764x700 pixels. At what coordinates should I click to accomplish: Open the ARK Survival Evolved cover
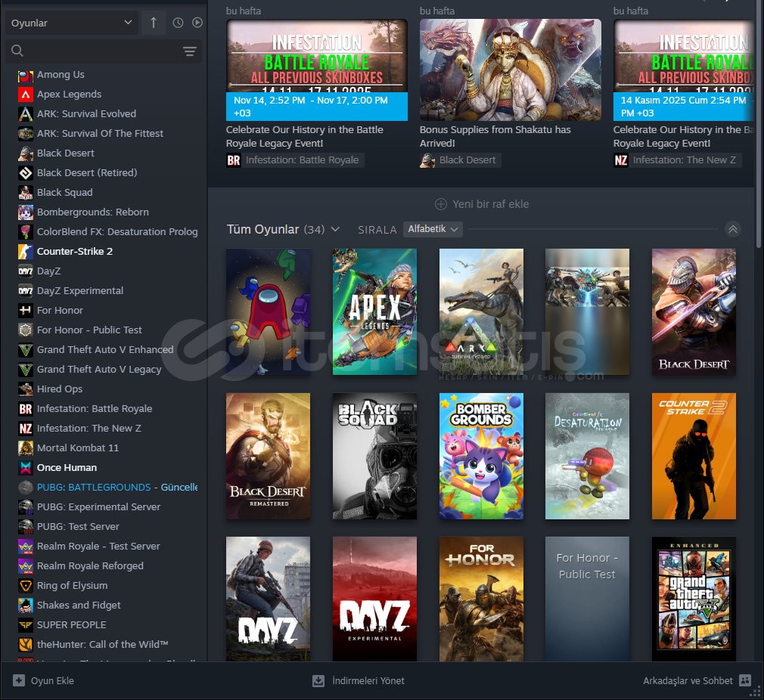[481, 312]
